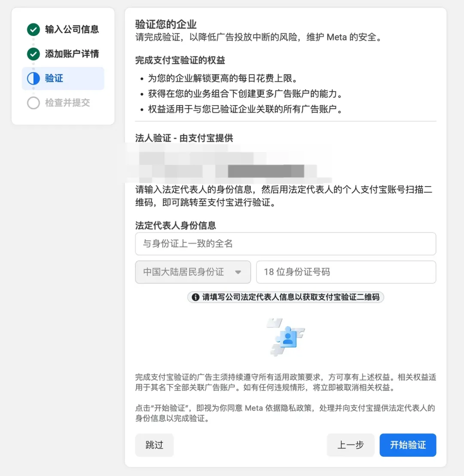Image resolution: width=464 pixels, height=476 pixels.
Task: Open the 检查并提交 step
Action: (67, 103)
